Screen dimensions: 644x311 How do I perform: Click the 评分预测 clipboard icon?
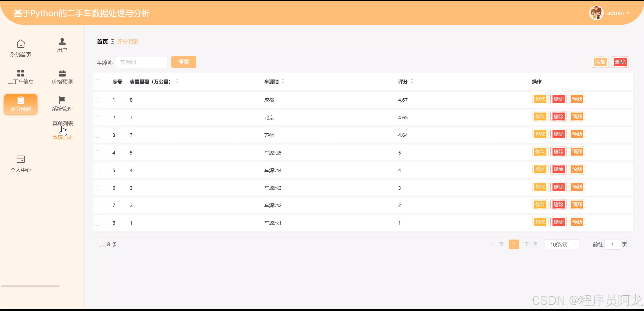pos(21,100)
